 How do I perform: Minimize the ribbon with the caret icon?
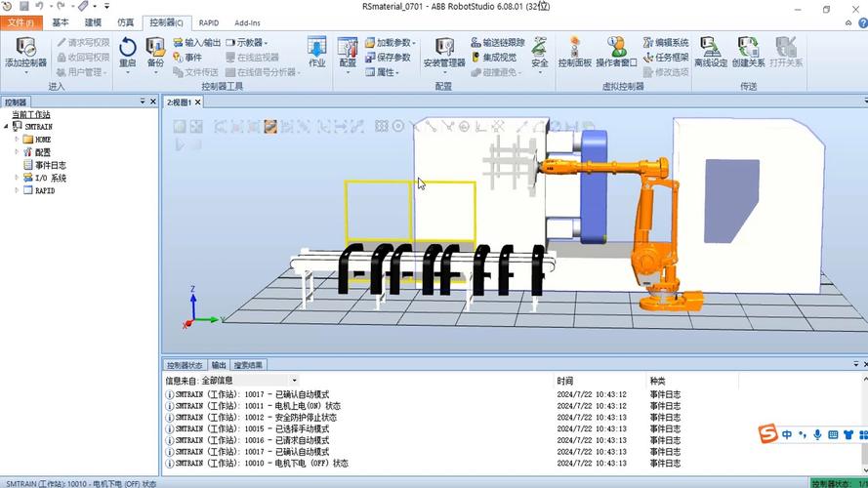point(848,23)
